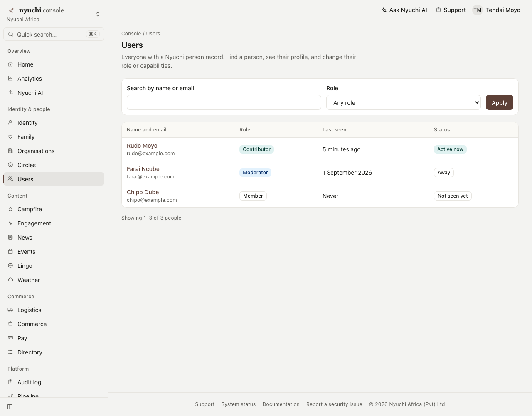Viewport: 532px width, 416px height.
Task: Click the Circles icon in sidebar
Action: [10, 165]
